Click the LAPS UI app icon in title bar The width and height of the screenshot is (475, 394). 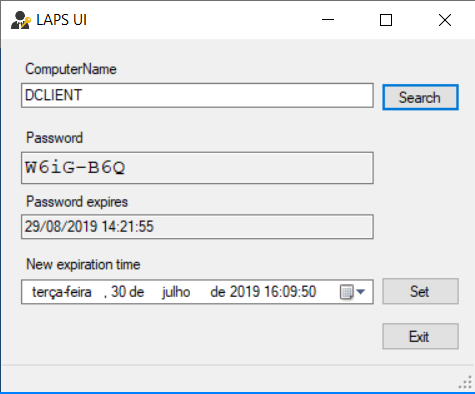click(x=21, y=20)
